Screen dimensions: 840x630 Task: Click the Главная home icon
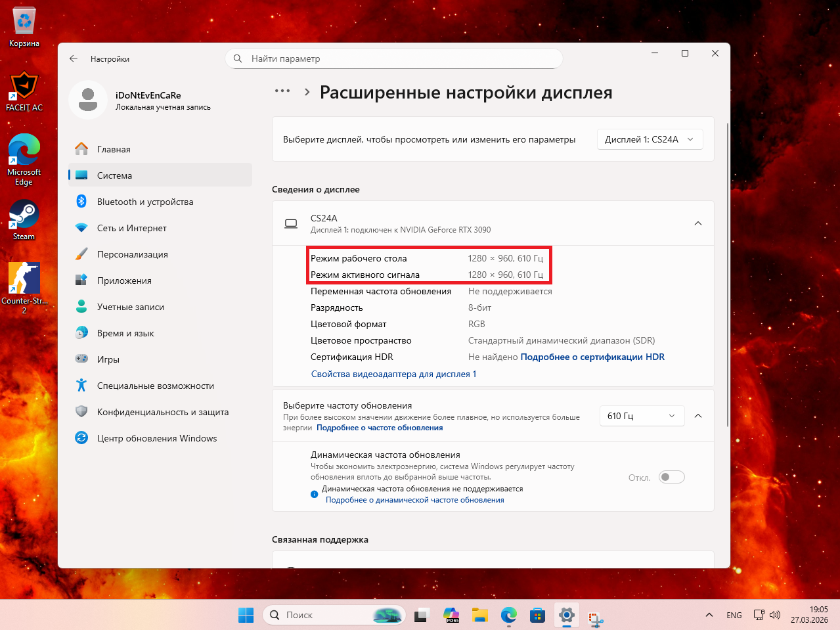pyautogui.click(x=81, y=149)
